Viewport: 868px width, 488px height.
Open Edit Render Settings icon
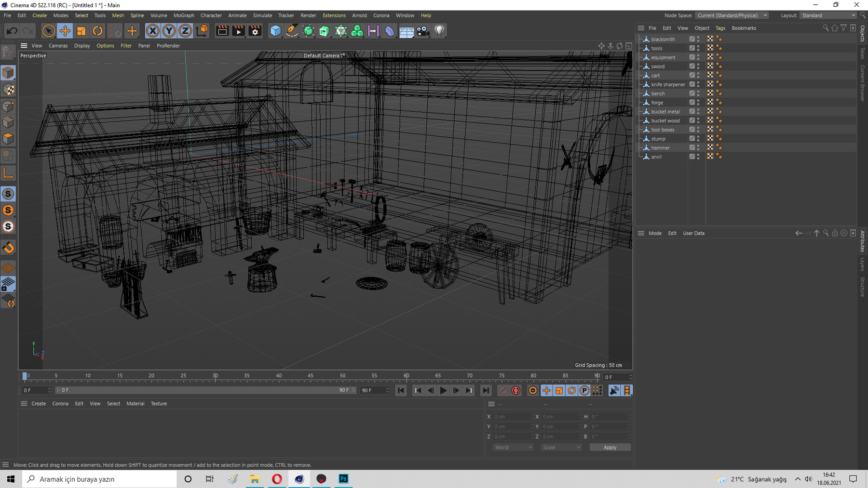(255, 31)
